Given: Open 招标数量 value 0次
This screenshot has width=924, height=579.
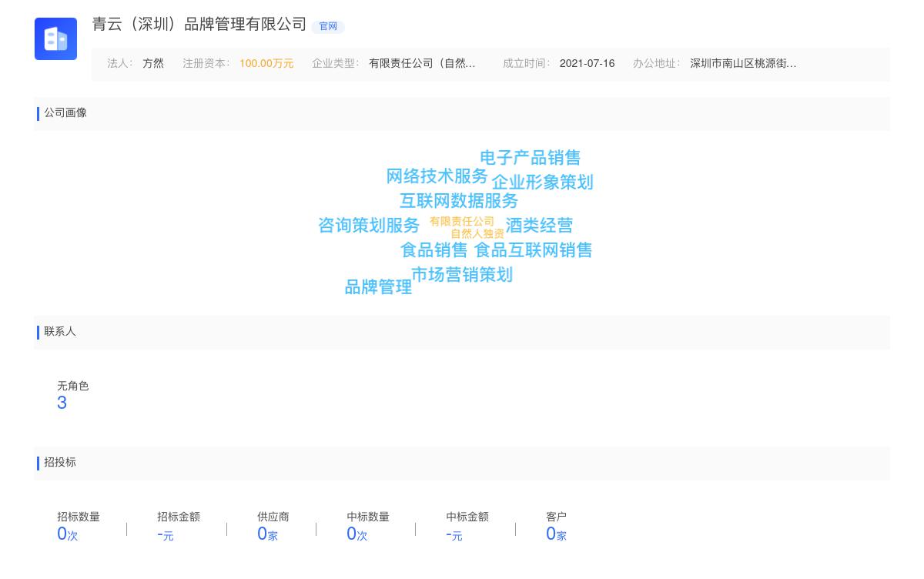Looking at the screenshot, I should click(x=68, y=534).
